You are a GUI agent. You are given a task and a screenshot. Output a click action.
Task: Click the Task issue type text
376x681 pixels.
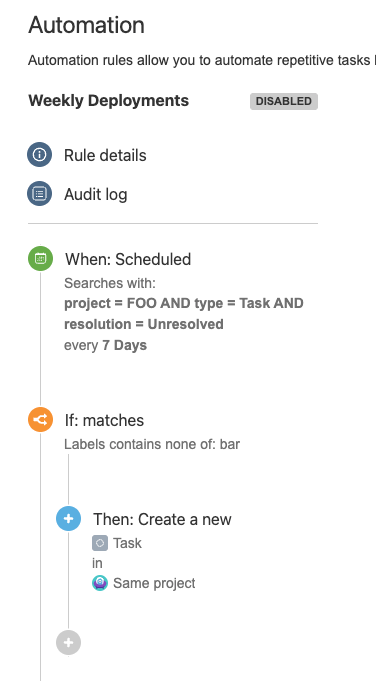click(x=127, y=543)
